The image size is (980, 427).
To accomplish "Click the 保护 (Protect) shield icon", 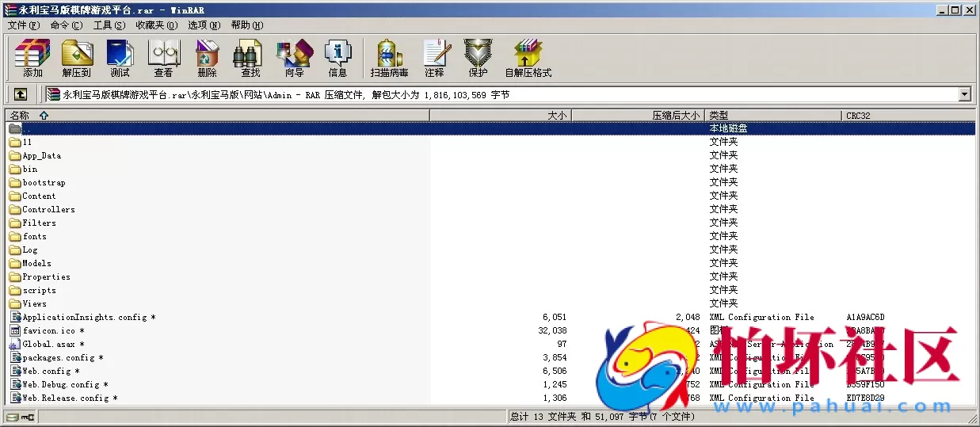I will click(478, 58).
